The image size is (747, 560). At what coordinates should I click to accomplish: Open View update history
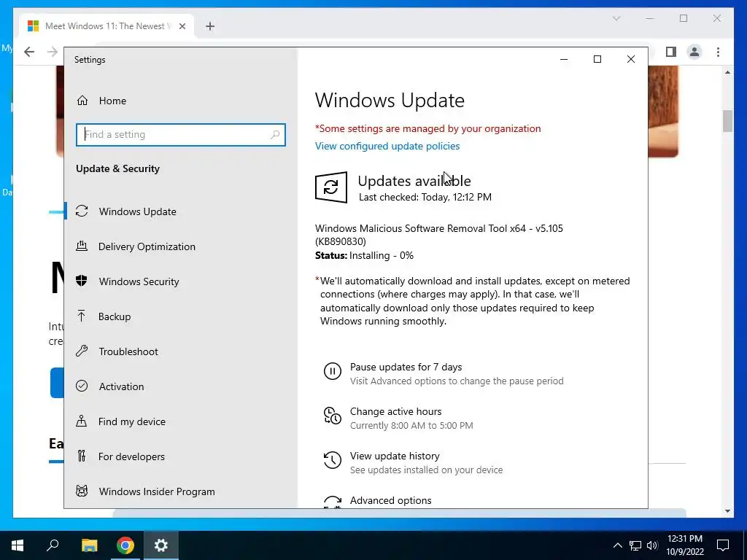tap(395, 456)
